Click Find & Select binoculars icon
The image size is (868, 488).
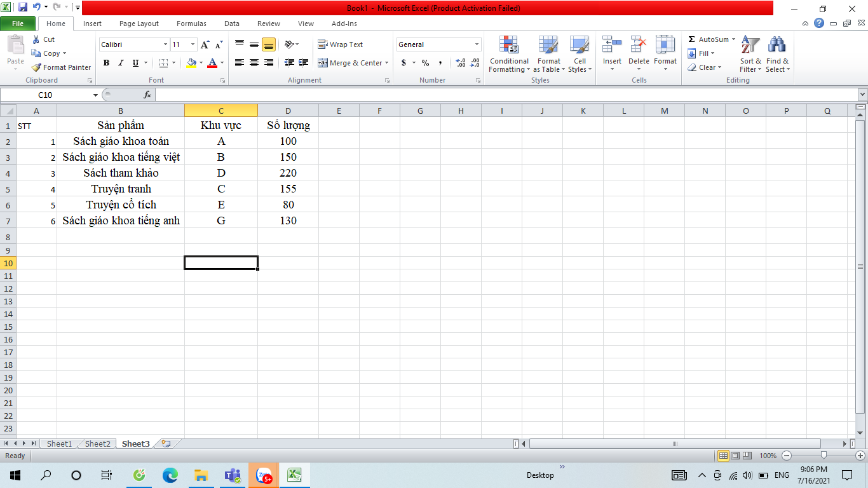[x=776, y=44]
